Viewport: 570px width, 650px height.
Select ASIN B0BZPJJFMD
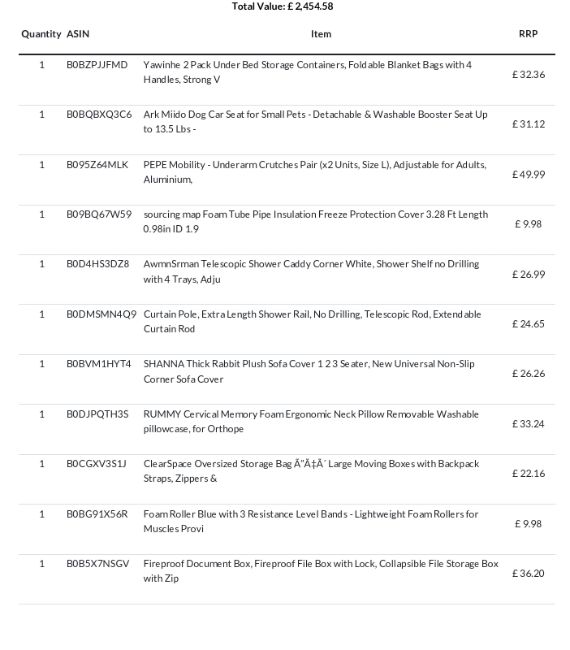pos(97,65)
